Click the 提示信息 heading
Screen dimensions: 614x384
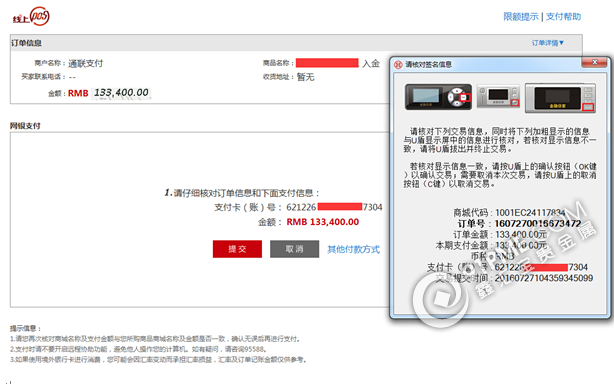26,328
